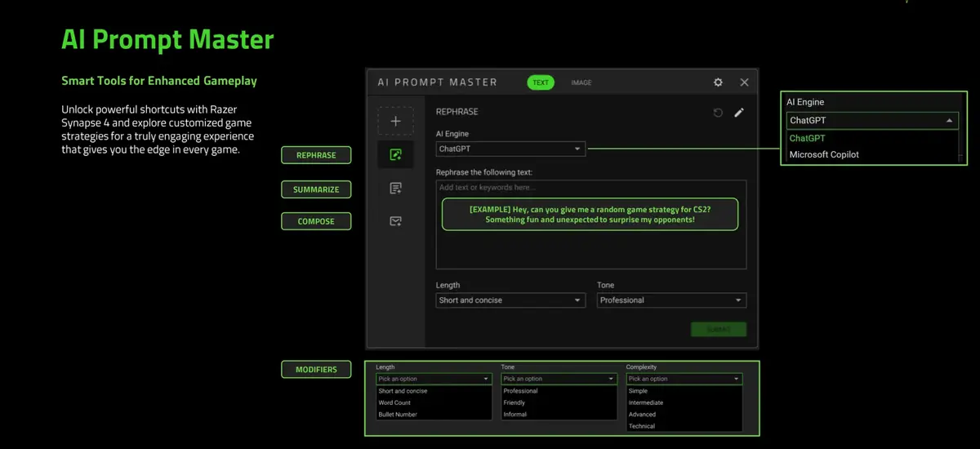Image resolution: width=980 pixels, height=449 pixels.
Task: Click the MODIFIERS label button
Action: (x=316, y=370)
